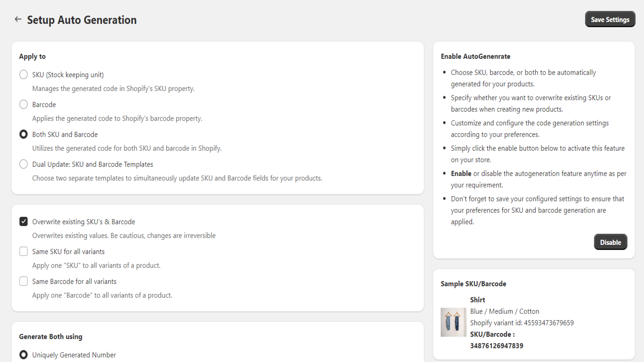Click the Save Settings button
The image size is (644, 362).
[610, 19]
